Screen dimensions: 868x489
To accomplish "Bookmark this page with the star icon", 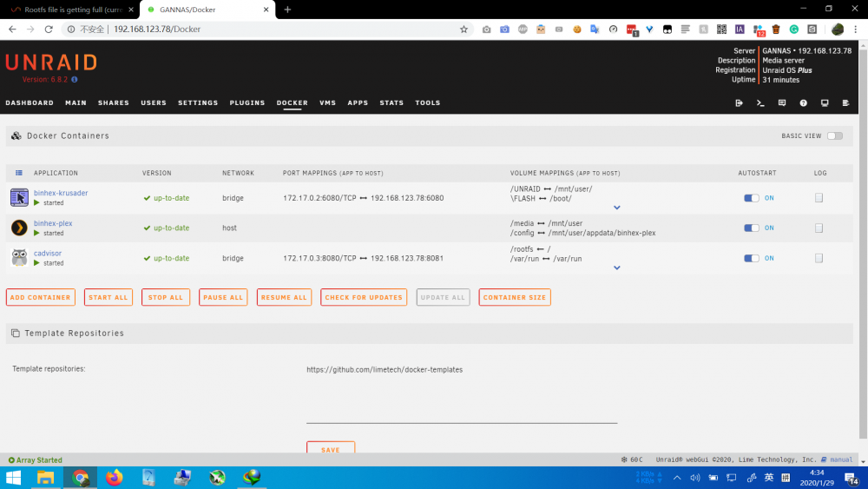I will 464,30.
